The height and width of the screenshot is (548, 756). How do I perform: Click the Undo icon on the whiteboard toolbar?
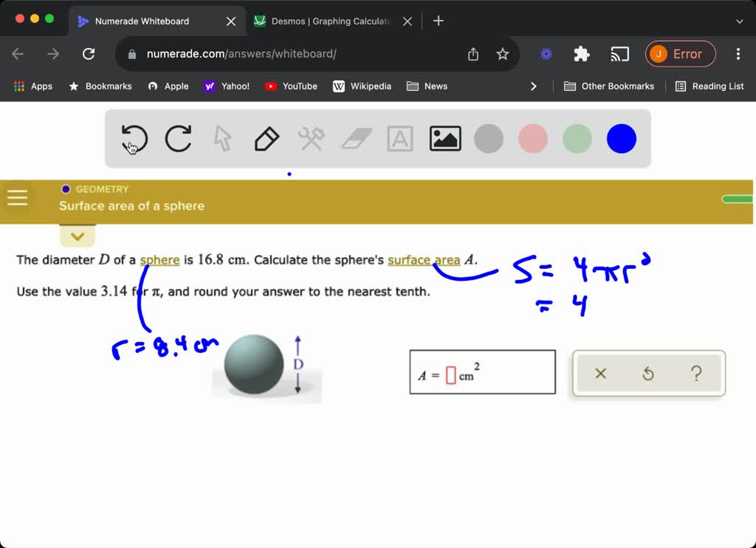(134, 139)
